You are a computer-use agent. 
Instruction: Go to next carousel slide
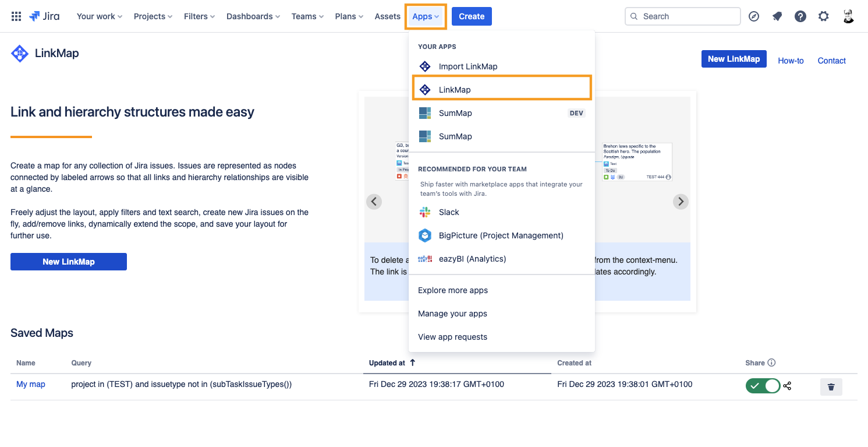[681, 202]
